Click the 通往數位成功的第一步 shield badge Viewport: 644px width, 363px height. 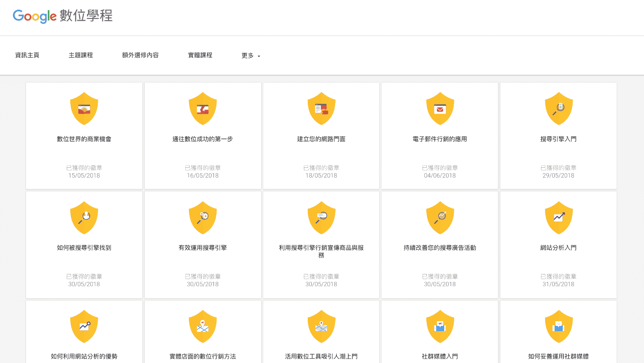pos(203,108)
